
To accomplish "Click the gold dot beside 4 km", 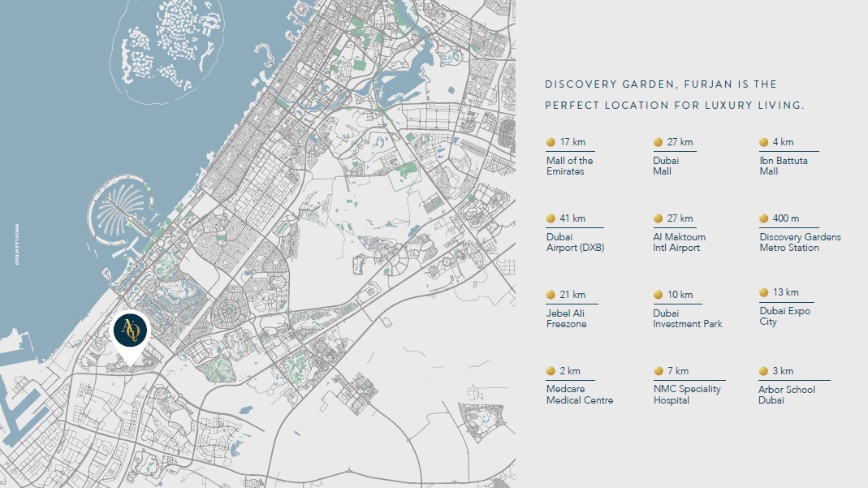I will pyautogui.click(x=764, y=142).
